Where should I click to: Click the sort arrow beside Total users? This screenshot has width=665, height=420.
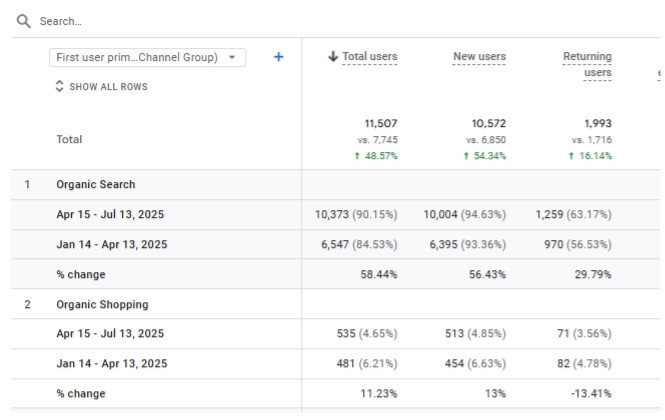pyautogui.click(x=332, y=57)
